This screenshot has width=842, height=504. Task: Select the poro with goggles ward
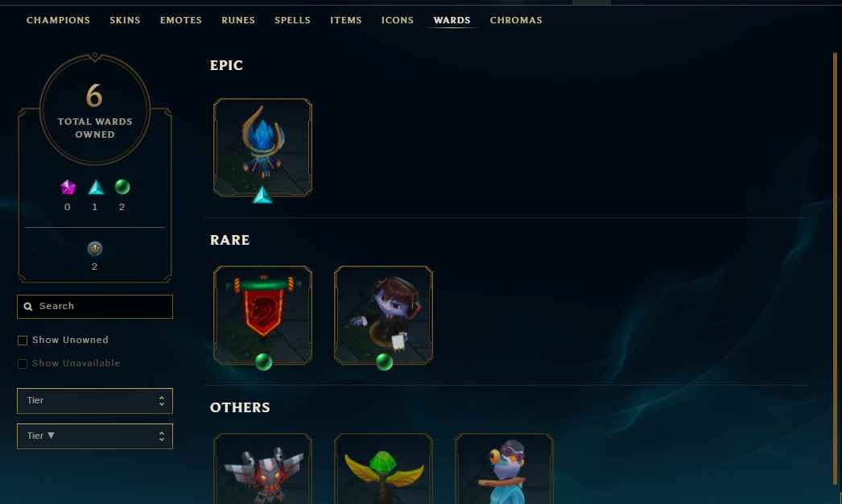[504, 469]
